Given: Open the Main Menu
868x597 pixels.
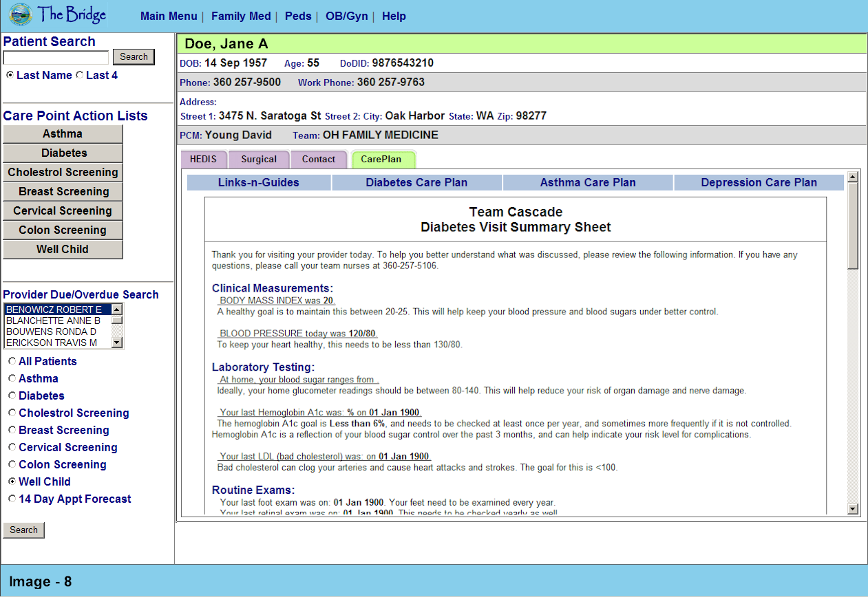Looking at the screenshot, I should 169,16.
